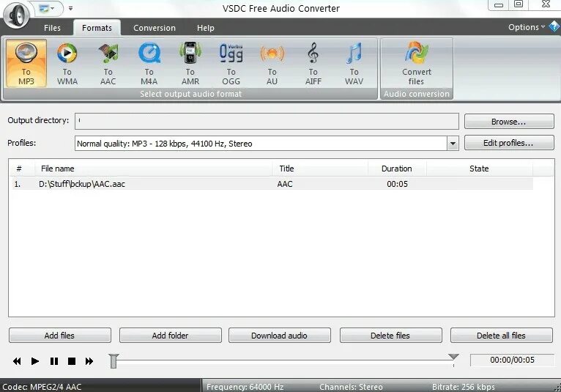Image resolution: width=561 pixels, height=392 pixels.
Task: Click the Delete files button
Action: 390,336
